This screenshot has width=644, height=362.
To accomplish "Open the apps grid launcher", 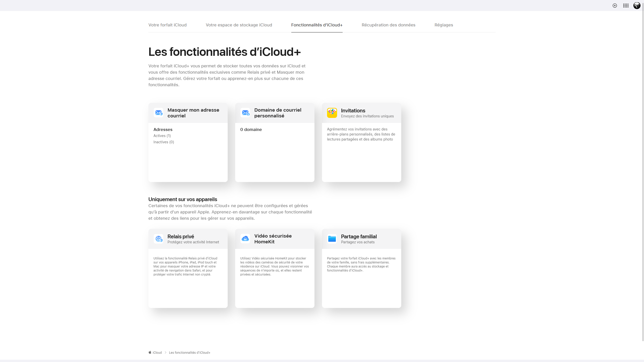I will tap(626, 6).
